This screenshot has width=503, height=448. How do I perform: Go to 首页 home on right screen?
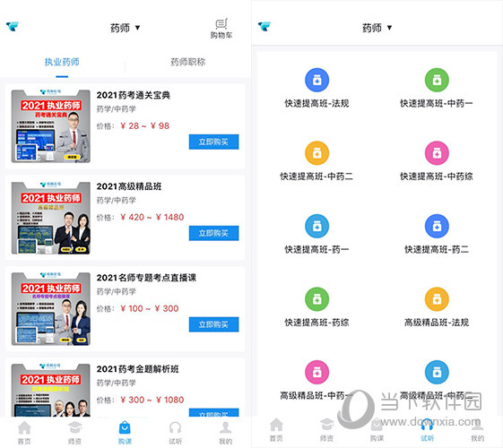click(276, 430)
